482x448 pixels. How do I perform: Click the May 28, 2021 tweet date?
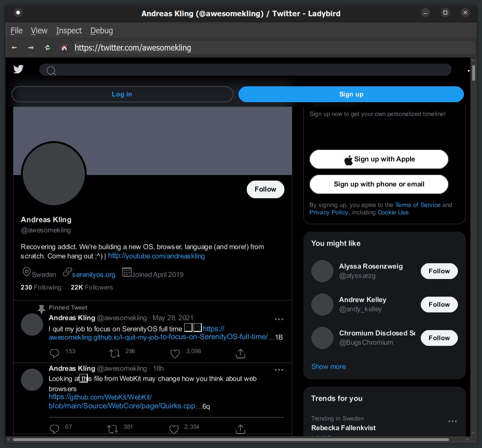click(173, 318)
